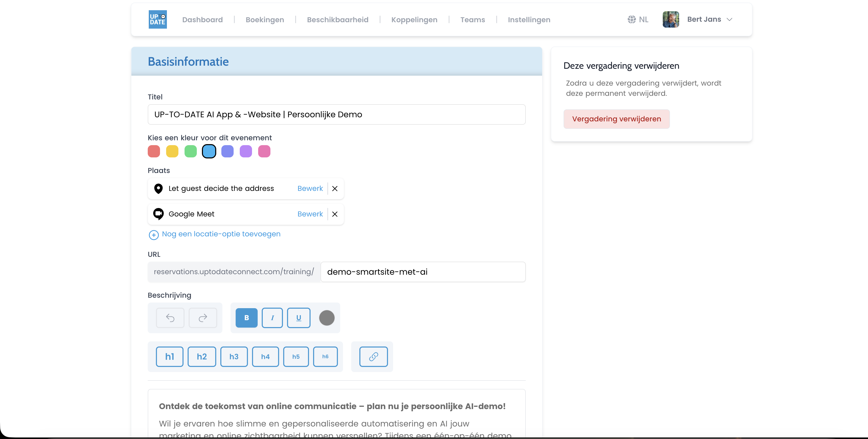
Task: Apply h2 heading style
Action: coord(201,356)
